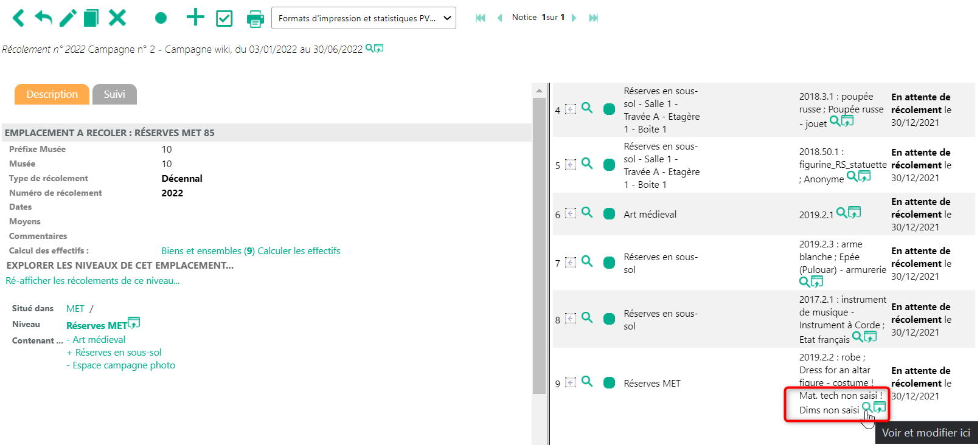Click the green status circle in row 6
Viewport: 980px width, 445px height.
(x=609, y=213)
